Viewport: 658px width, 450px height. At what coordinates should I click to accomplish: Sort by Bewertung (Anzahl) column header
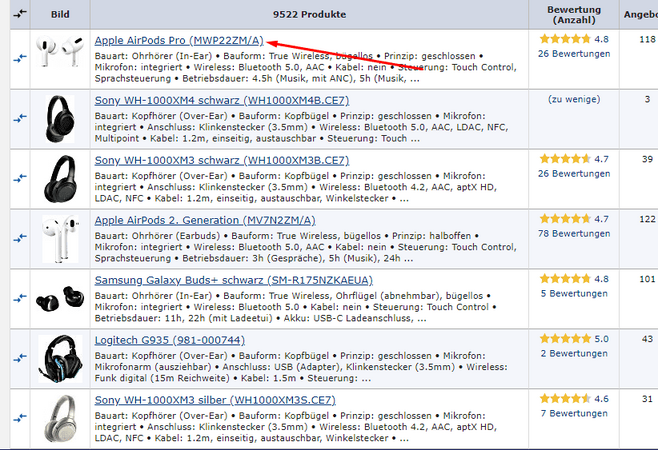(x=574, y=15)
